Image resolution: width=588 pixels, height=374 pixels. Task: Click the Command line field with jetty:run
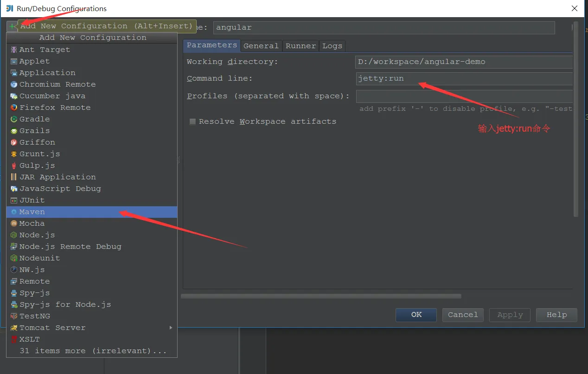tap(465, 78)
